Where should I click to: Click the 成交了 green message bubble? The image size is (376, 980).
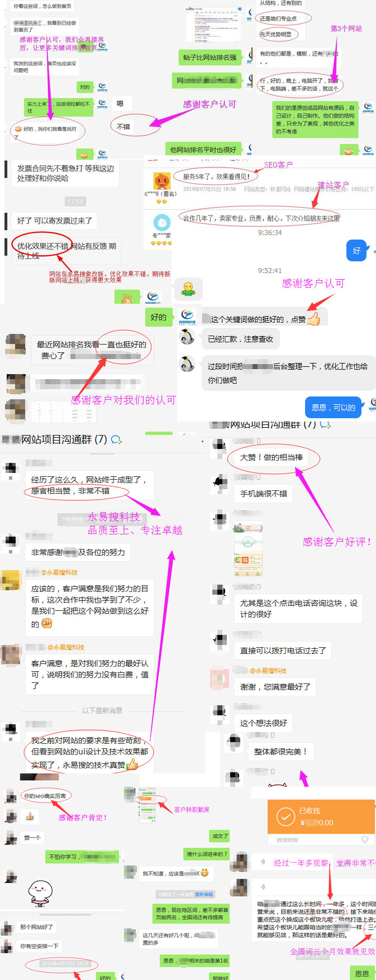pos(220,836)
